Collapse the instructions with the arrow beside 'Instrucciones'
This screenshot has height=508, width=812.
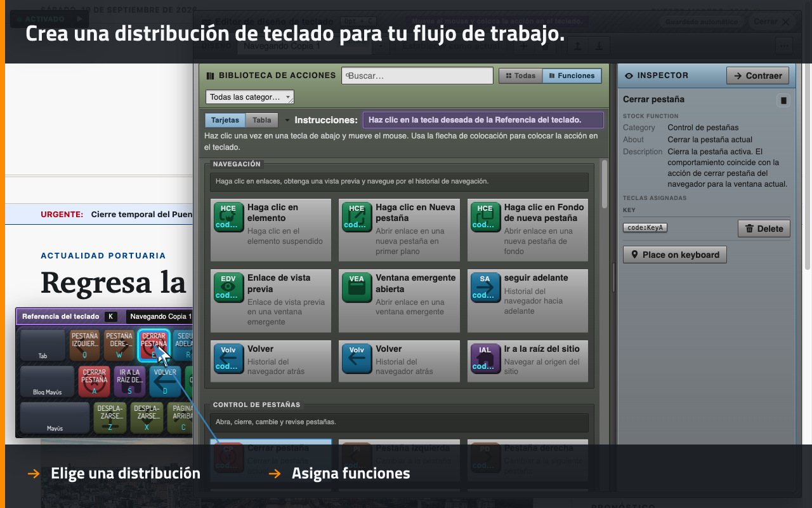(x=287, y=120)
